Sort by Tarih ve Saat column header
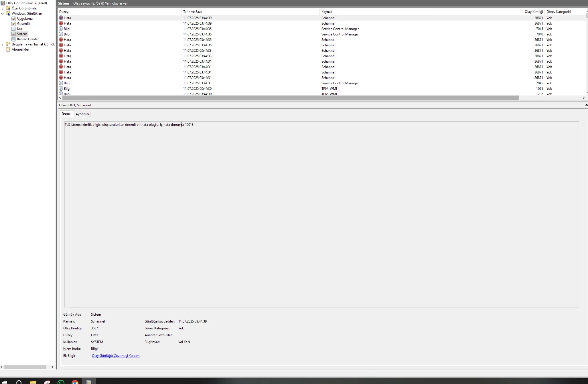The width and height of the screenshot is (588, 384). [x=250, y=12]
